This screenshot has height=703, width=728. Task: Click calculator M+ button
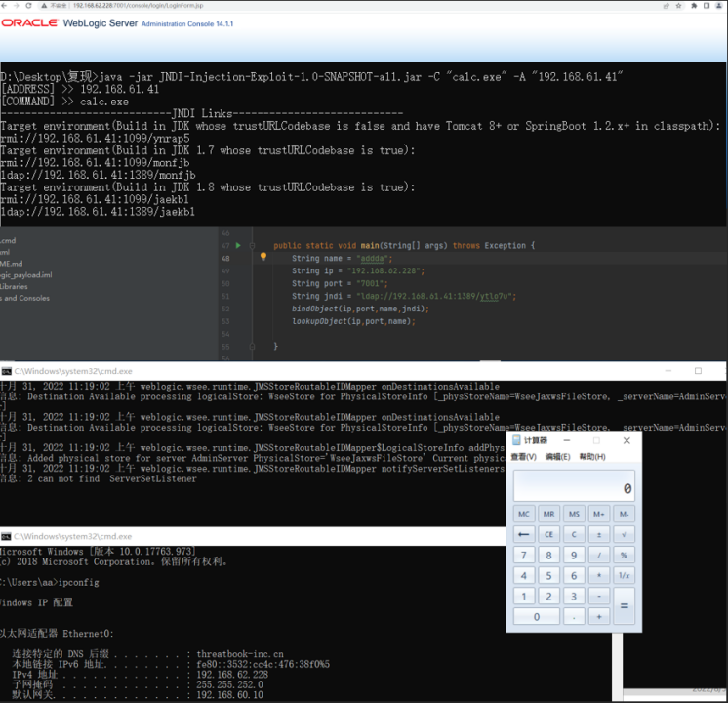[599, 514]
